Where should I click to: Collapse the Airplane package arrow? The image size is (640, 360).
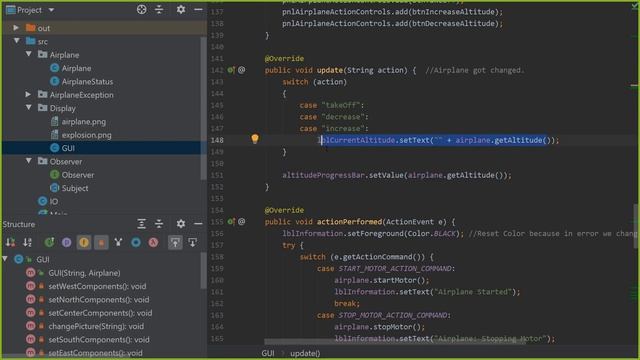tap(29, 54)
